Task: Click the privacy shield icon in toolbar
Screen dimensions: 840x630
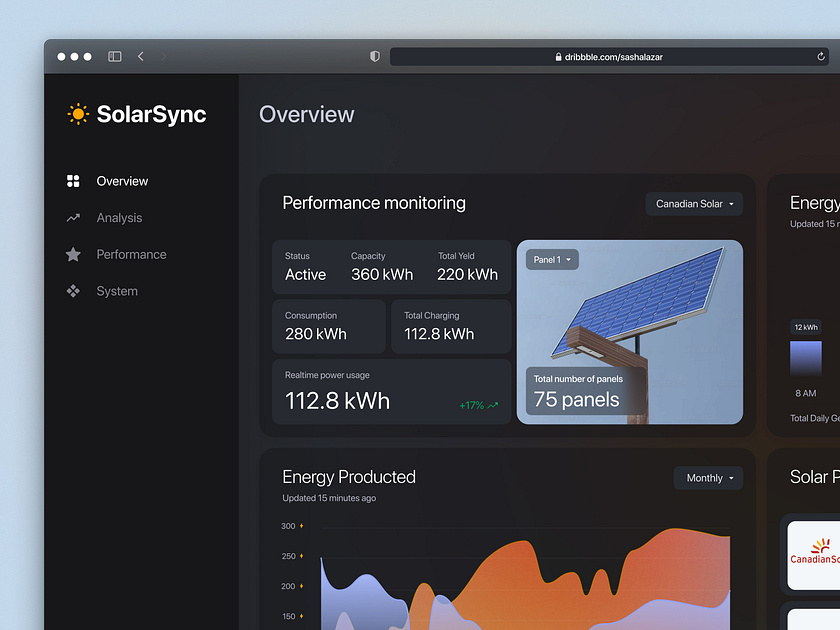Action: pyautogui.click(x=374, y=56)
